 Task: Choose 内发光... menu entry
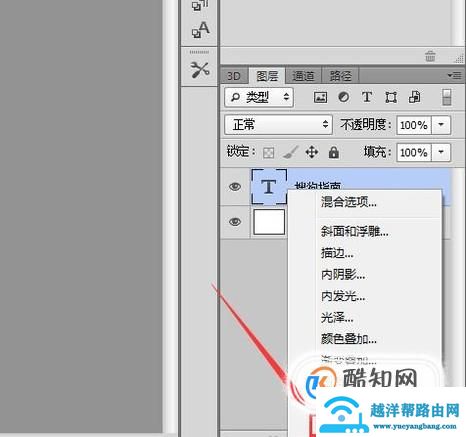point(343,296)
